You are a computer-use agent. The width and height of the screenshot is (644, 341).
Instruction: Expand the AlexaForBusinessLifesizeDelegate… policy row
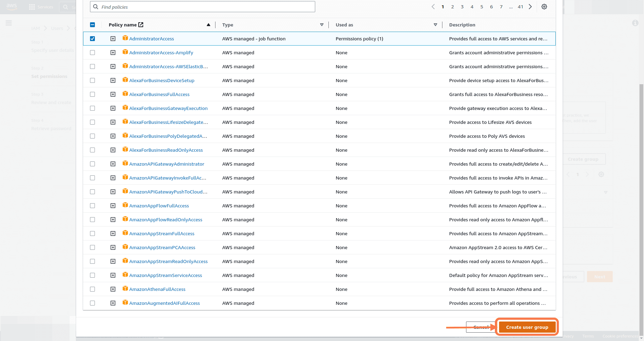113,122
